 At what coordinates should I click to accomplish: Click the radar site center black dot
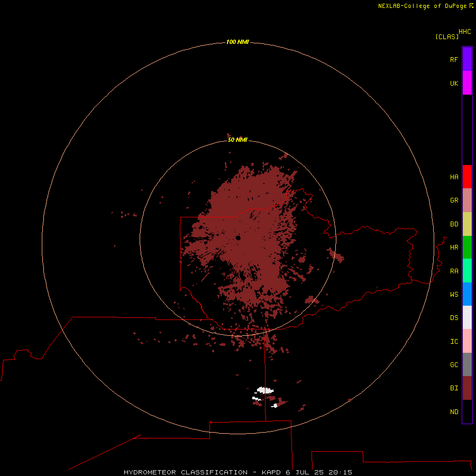pyautogui.click(x=238, y=238)
